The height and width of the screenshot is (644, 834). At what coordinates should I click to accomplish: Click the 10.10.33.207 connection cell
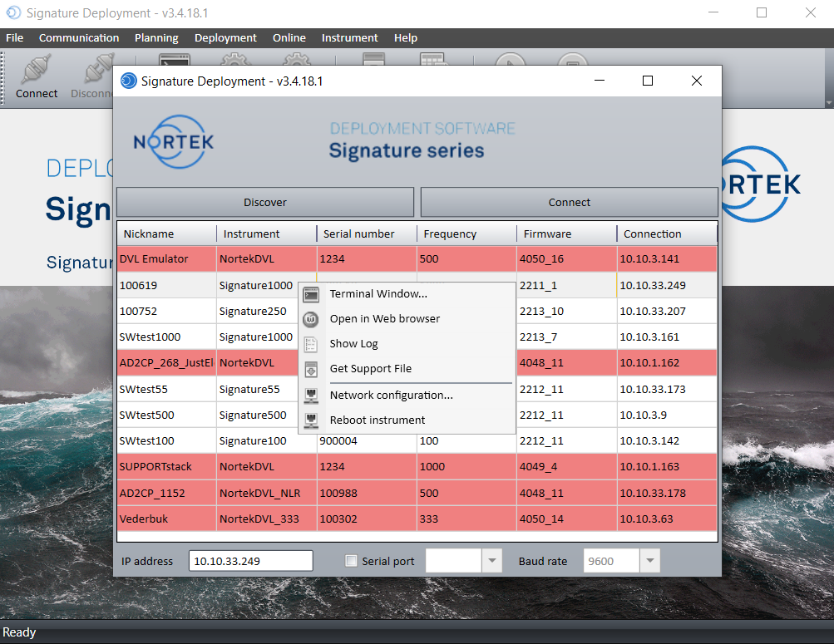click(x=667, y=311)
